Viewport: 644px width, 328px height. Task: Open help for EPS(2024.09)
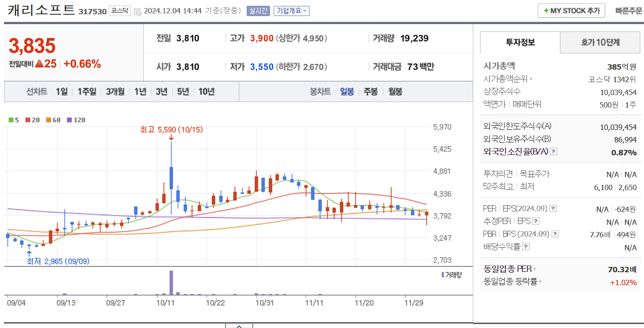click(x=552, y=209)
